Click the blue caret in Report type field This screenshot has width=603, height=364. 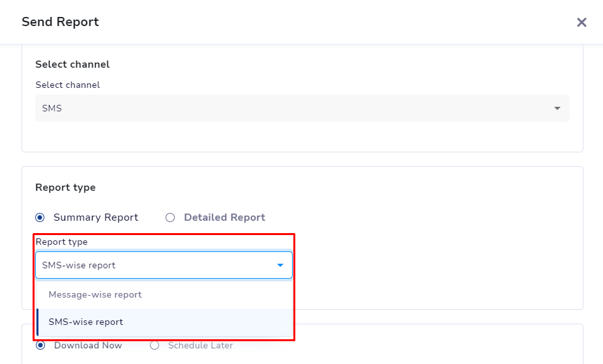(x=280, y=265)
